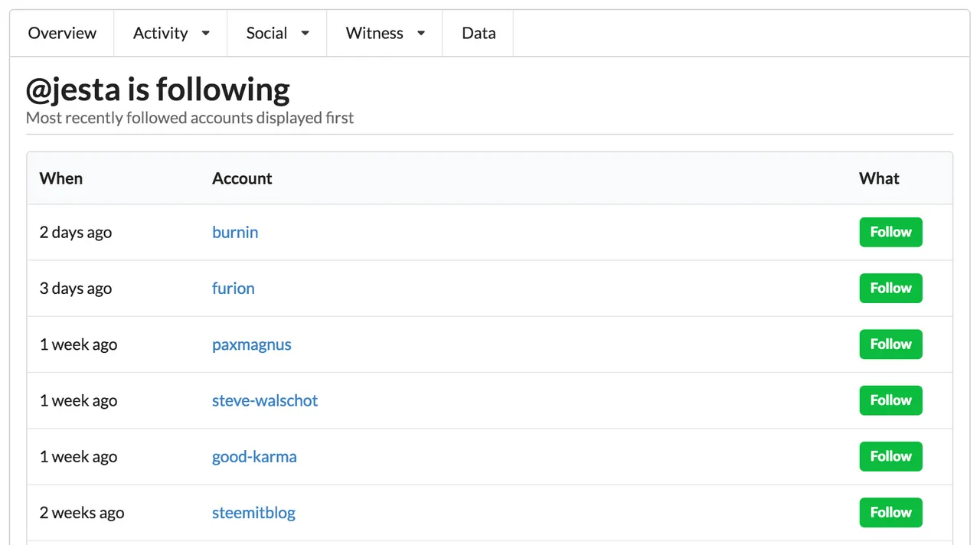The height and width of the screenshot is (545, 980).
Task: Switch to the Data tab
Action: [x=479, y=33]
